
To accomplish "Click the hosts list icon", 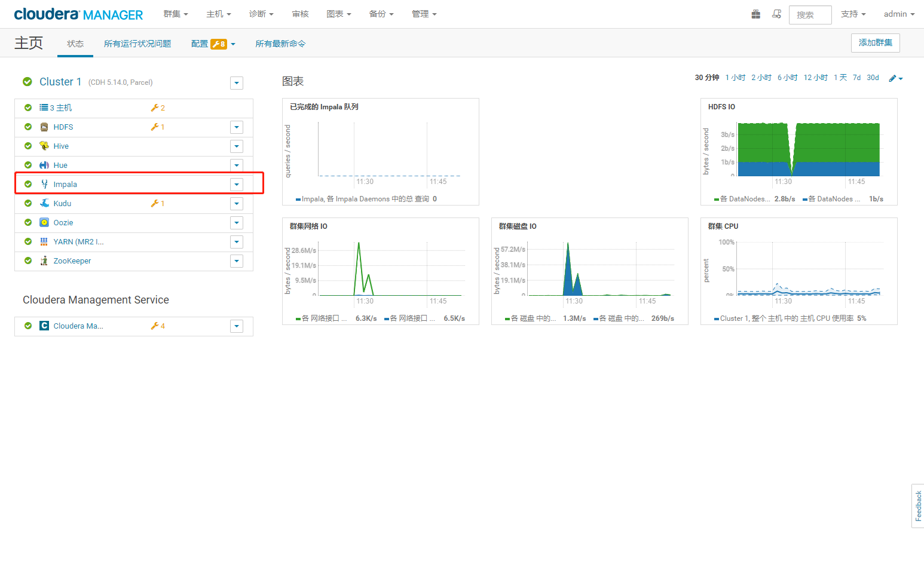I will pos(44,108).
